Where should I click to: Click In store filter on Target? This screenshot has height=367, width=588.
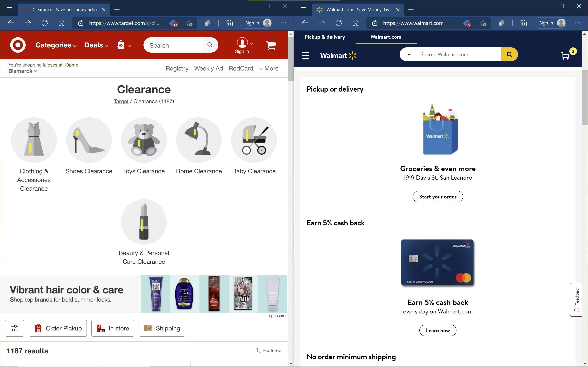pyautogui.click(x=112, y=328)
